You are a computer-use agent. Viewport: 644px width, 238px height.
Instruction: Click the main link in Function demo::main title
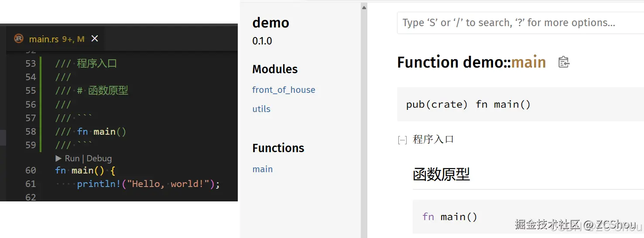[x=528, y=62]
